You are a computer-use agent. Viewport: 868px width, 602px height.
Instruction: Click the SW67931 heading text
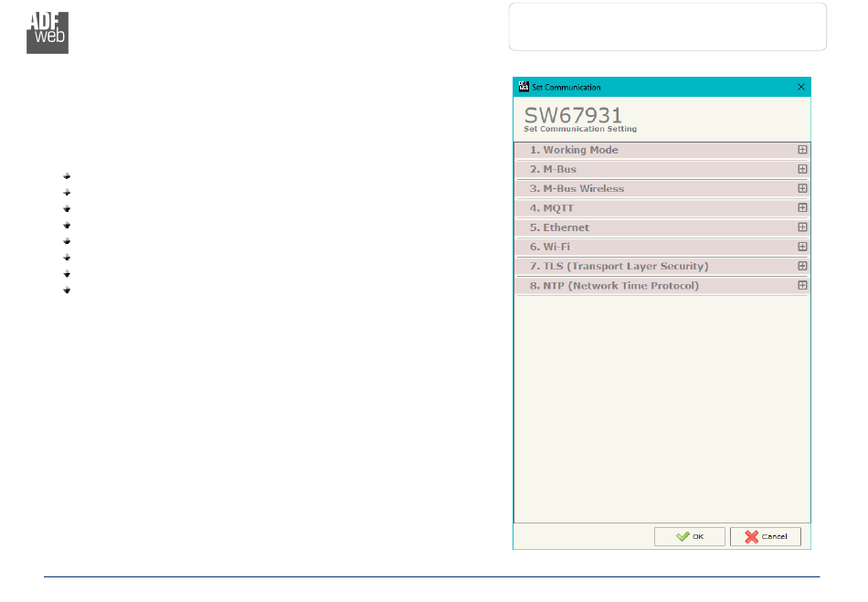[573, 115]
